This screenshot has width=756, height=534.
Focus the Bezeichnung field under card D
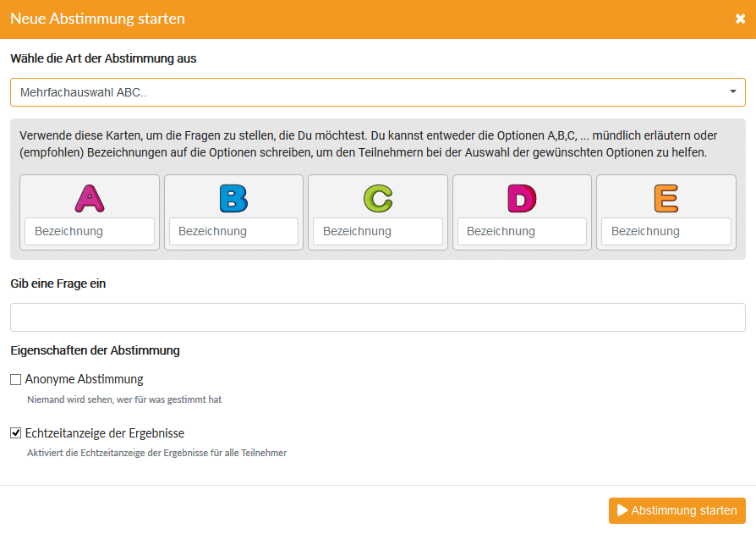[x=522, y=231]
